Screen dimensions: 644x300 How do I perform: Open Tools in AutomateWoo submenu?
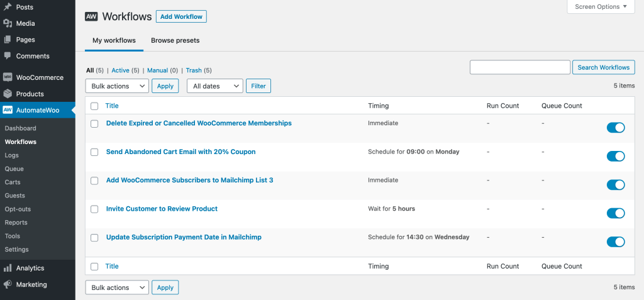(x=13, y=236)
